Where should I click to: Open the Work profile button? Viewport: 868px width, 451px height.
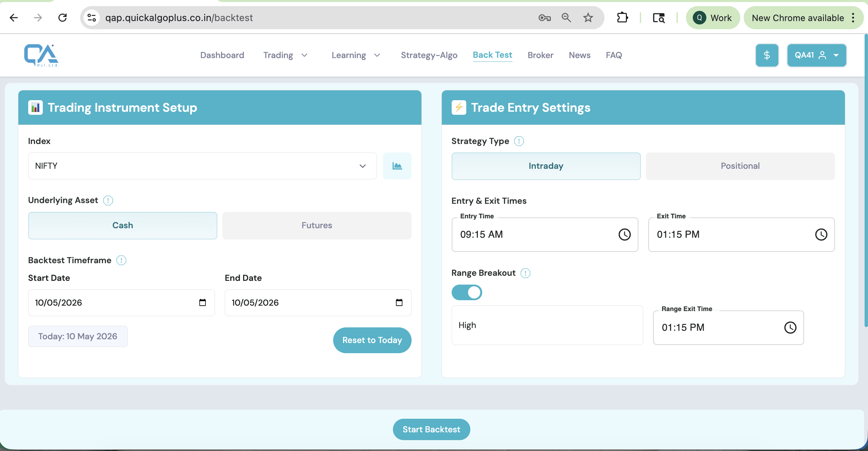pyautogui.click(x=712, y=18)
